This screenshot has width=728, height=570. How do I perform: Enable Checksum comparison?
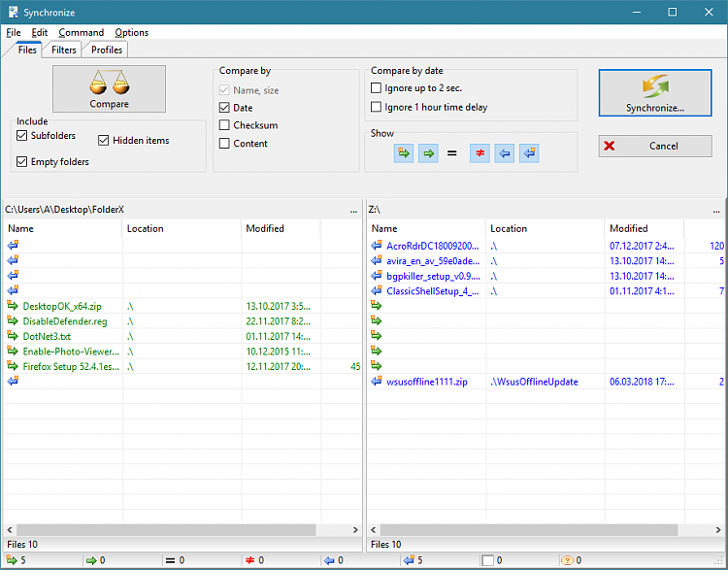[225, 125]
